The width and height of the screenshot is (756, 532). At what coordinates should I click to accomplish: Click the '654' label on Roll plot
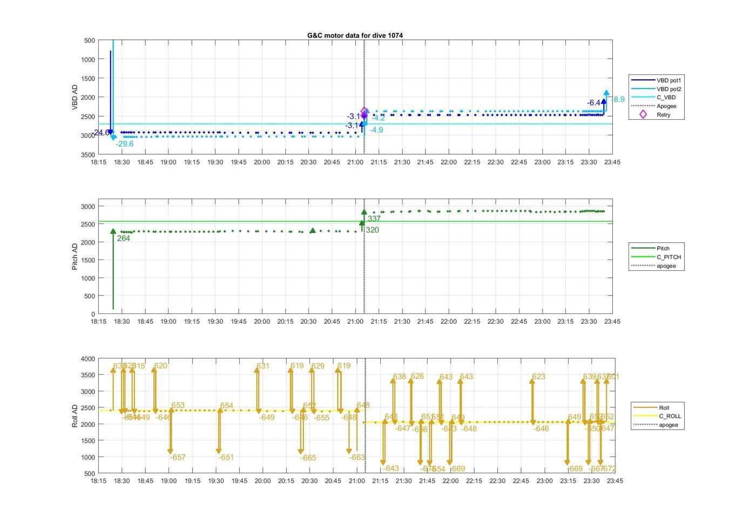227,406
